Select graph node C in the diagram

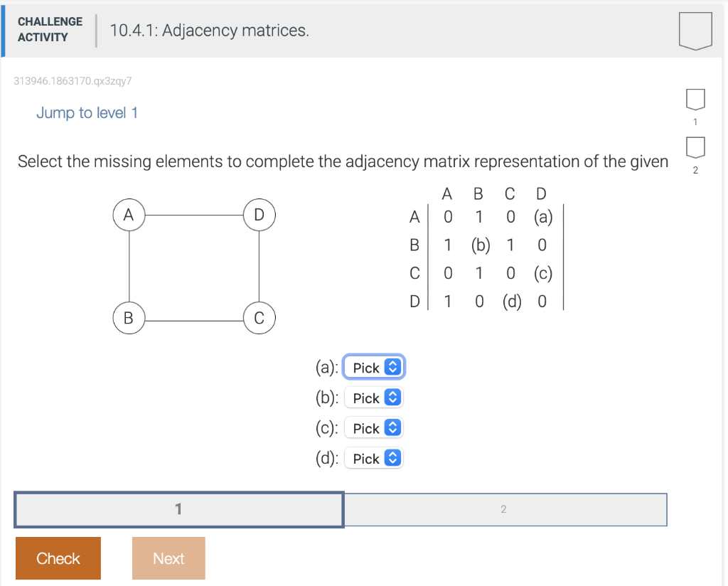(259, 318)
